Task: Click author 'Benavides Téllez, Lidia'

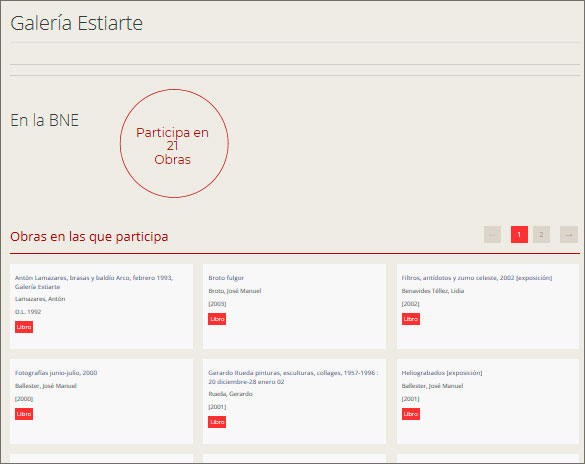Action: (433, 291)
